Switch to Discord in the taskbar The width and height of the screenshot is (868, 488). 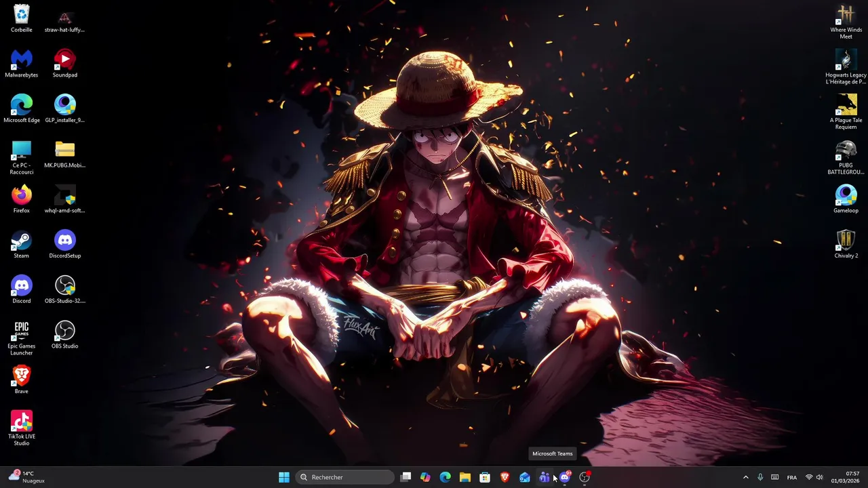(x=565, y=477)
